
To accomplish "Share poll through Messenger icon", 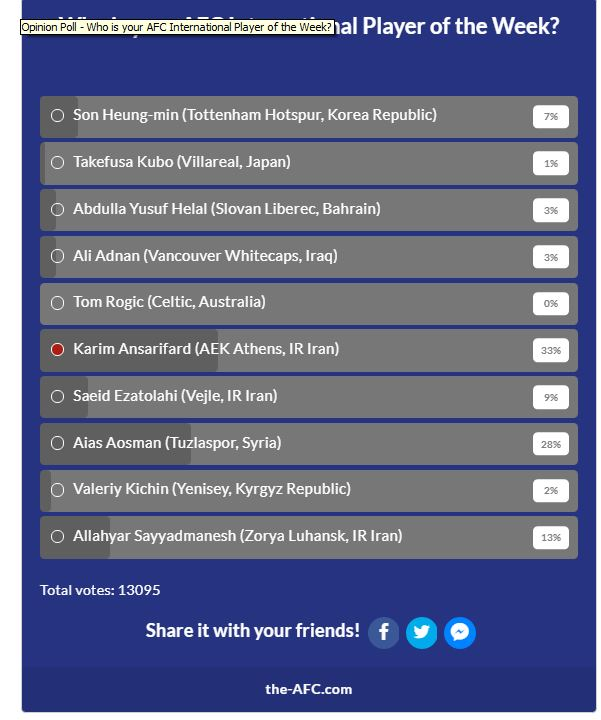I will (459, 632).
